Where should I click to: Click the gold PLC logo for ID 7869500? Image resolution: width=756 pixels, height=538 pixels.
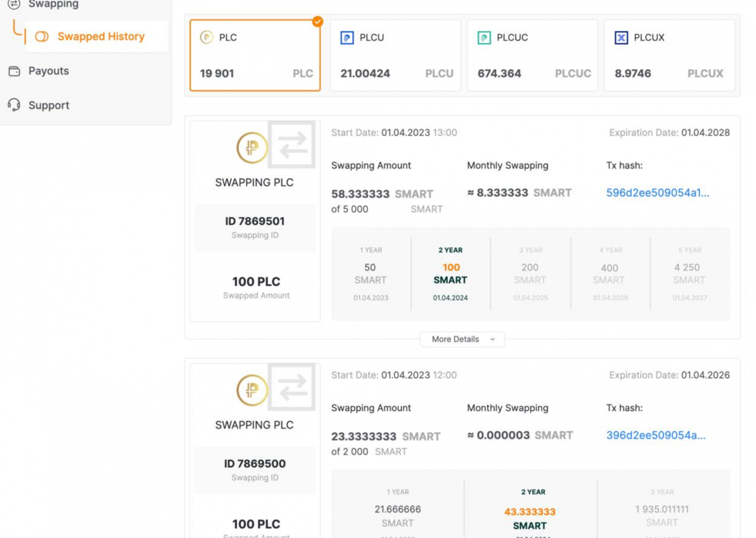pos(252,390)
